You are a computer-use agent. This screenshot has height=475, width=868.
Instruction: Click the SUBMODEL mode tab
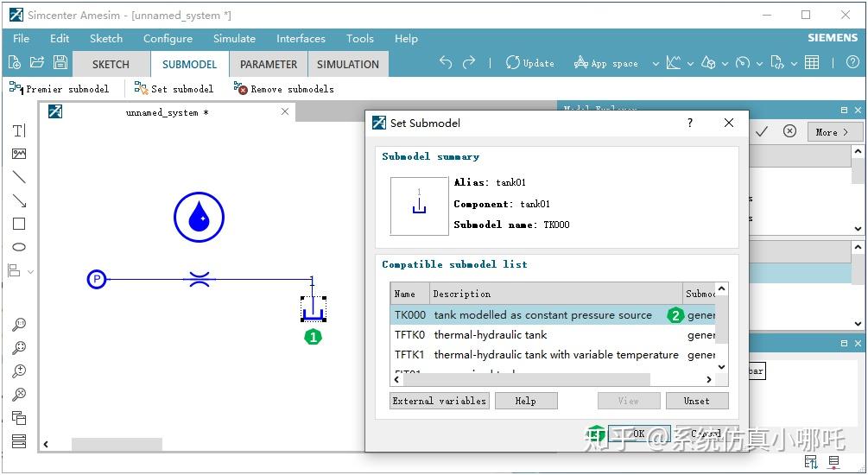pyautogui.click(x=189, y=64)
